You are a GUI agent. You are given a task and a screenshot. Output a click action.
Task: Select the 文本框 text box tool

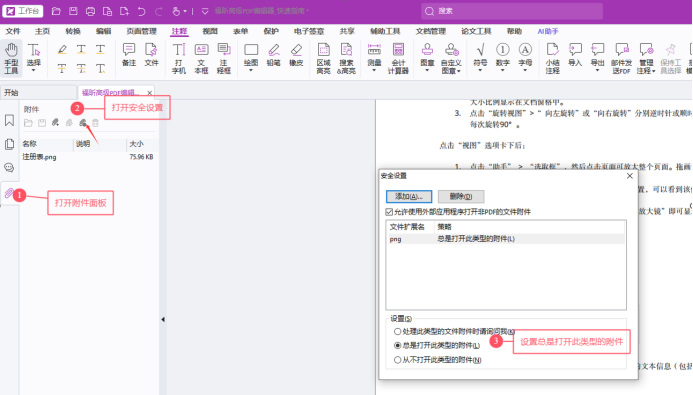201,58
